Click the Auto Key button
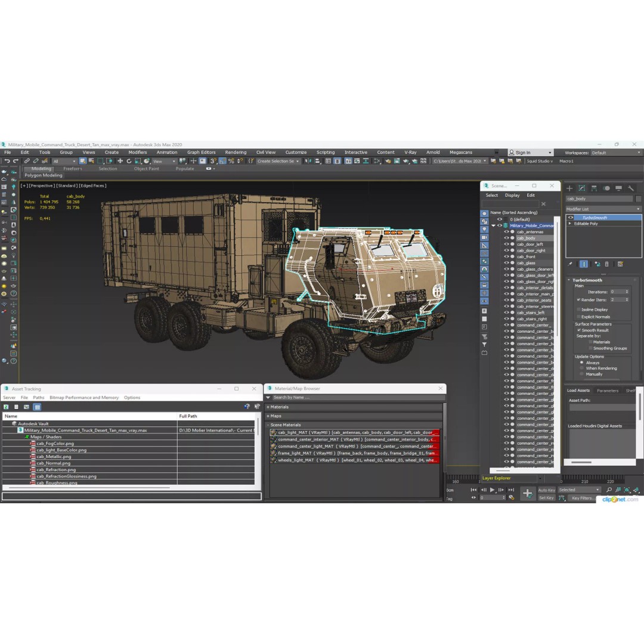 (546, 490)
